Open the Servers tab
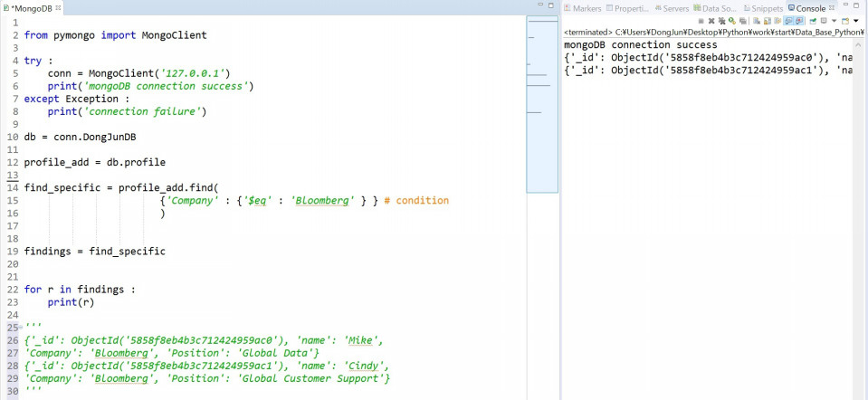 (672, 8)
